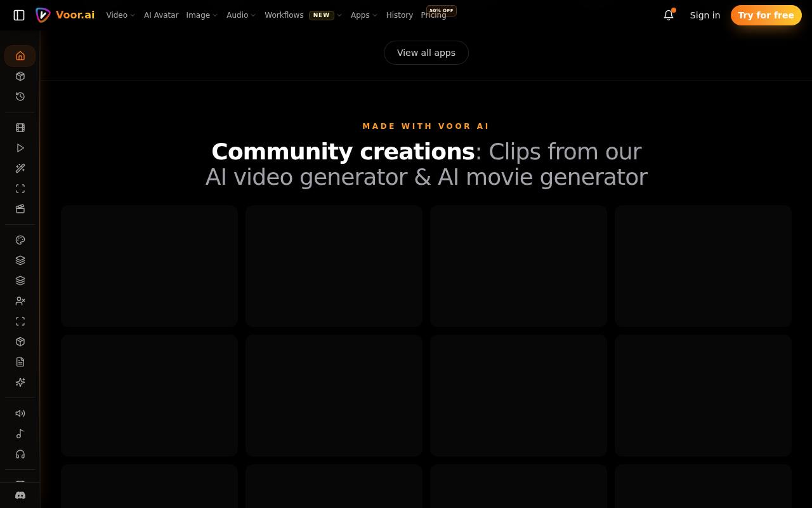
Task: Expand the Apps dropdown menu
Action: (x=364, y=15)
